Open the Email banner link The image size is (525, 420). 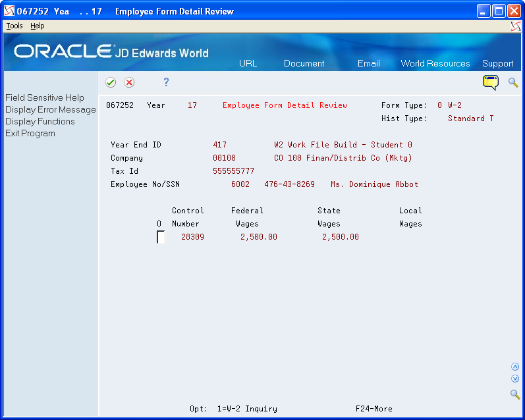369,64
